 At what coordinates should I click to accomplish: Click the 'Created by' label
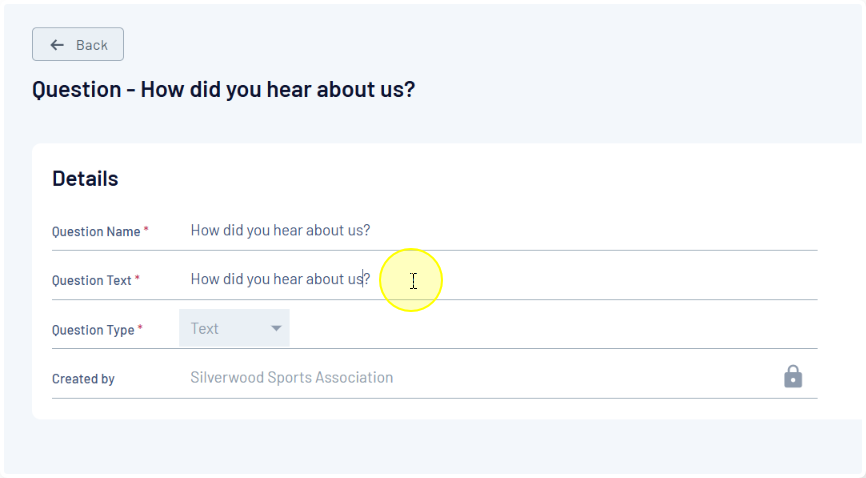pos(83,379)
